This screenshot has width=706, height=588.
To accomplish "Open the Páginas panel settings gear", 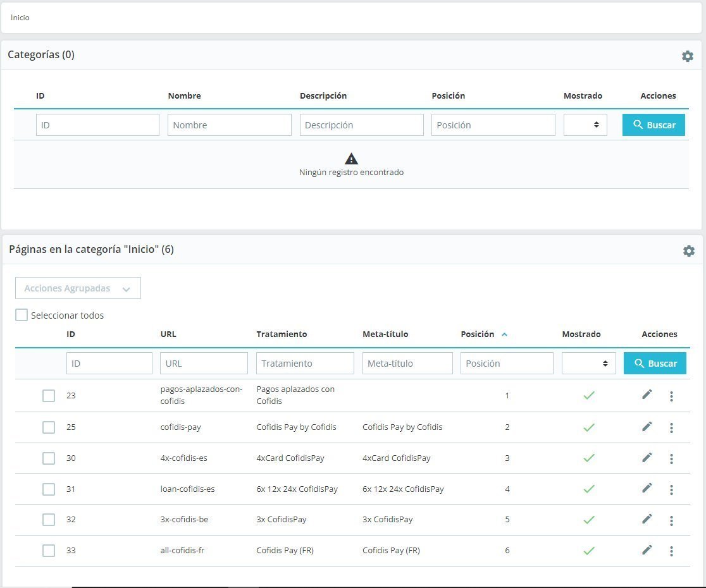I will [x=689, y=251].
